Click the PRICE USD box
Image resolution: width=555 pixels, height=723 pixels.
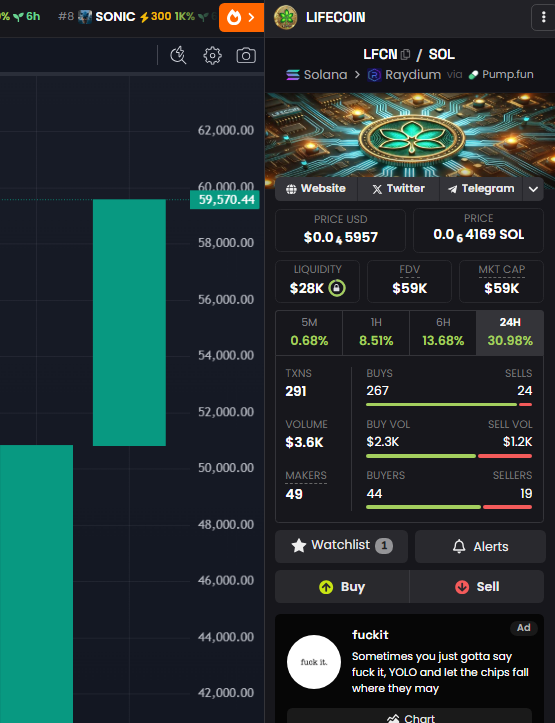[340, 230]
